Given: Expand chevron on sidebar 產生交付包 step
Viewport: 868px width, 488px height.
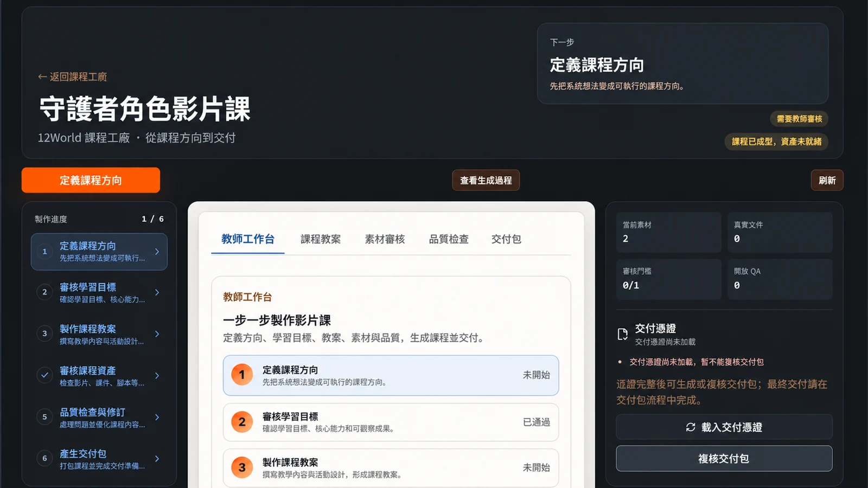Looking at the screenshot, I should (157, 459).
